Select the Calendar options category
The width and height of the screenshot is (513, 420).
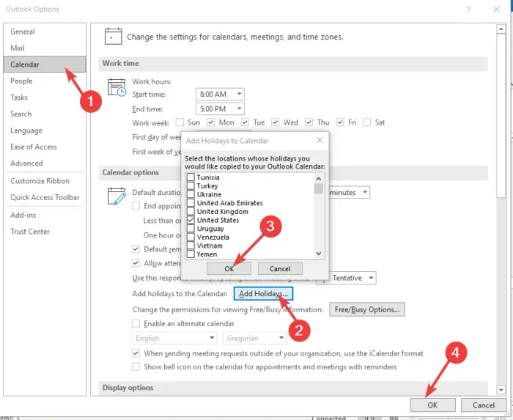pos(45,65)
